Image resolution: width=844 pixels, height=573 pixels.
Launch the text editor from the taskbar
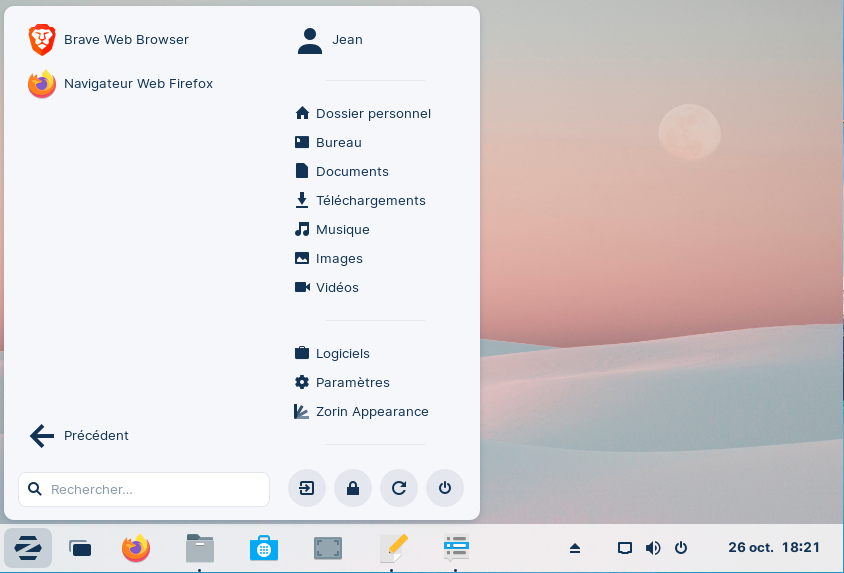pos(393,548)
